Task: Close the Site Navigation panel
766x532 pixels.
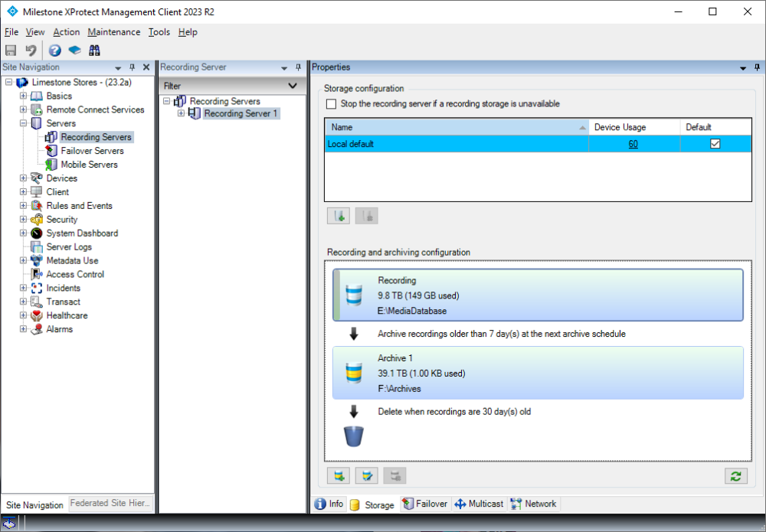Action: coord(146,67)
